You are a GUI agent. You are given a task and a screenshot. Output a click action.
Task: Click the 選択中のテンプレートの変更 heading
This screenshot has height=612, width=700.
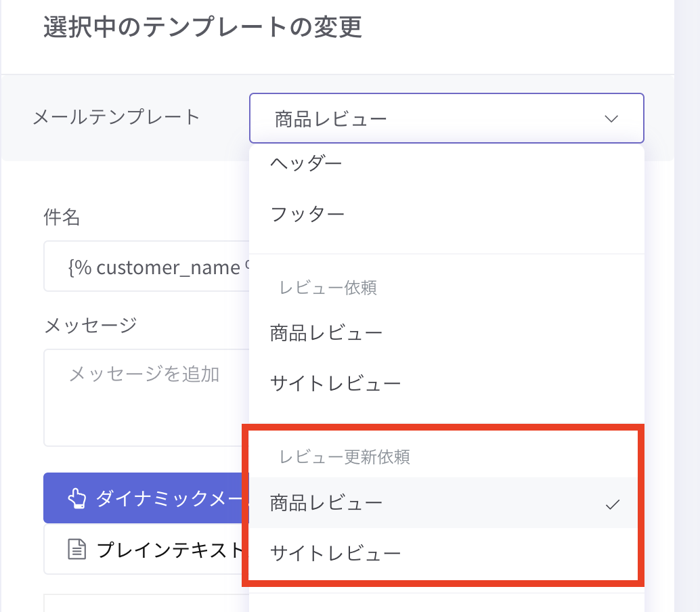coord(203,28)
